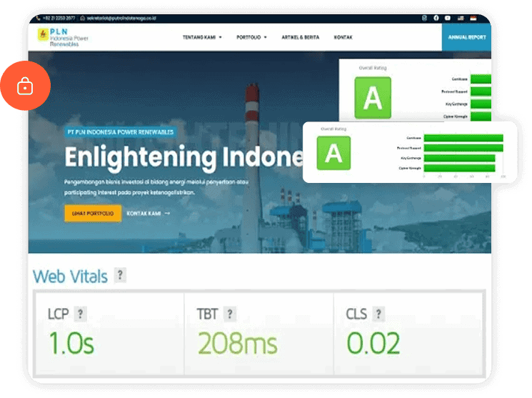Switch language using the Indonesian flag icon

(x=473, y=18)
